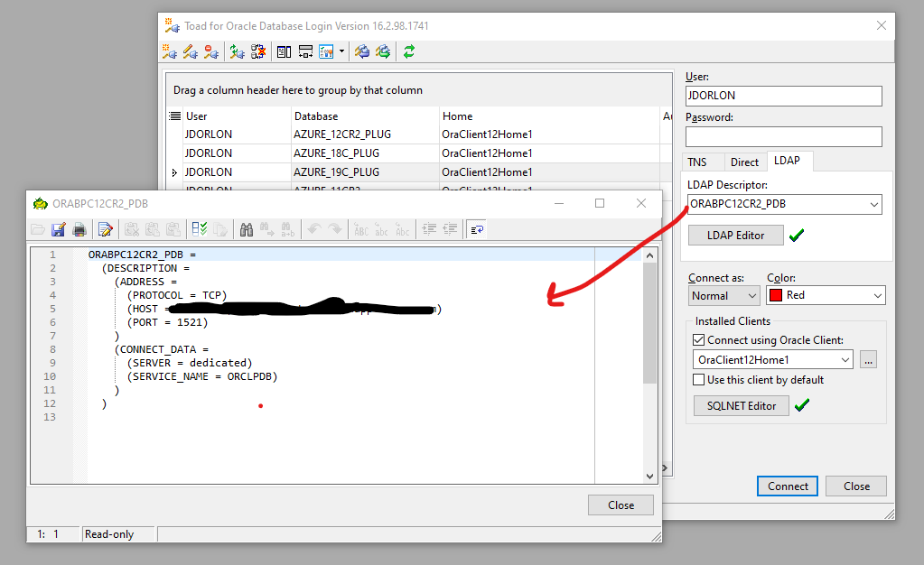Print the ORABPC12CR2_PDB descriptor
The width and height of the screenshot is (924, 565).
[79, 228]
